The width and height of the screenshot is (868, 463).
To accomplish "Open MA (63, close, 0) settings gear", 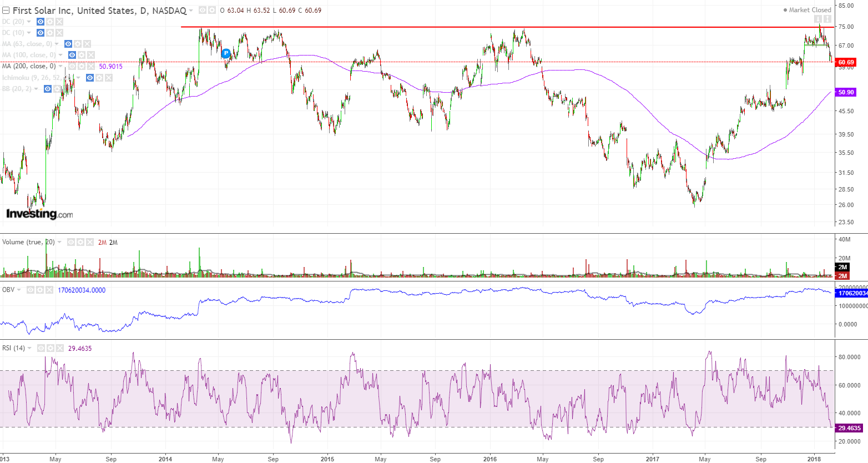I will pos(78,44).
